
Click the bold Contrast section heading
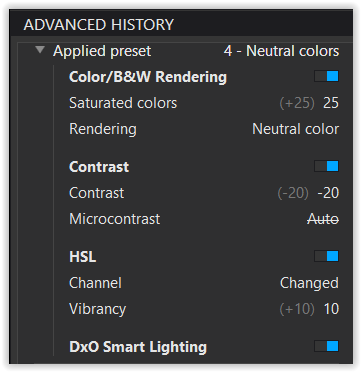coord(99,167)
